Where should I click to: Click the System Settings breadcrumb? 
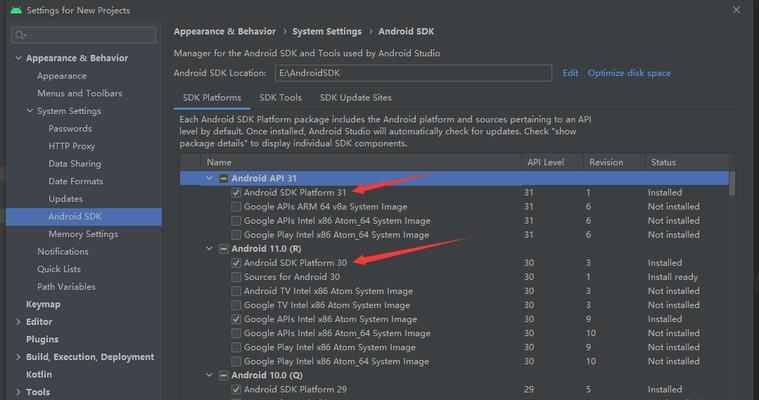[x=327, y=31]
